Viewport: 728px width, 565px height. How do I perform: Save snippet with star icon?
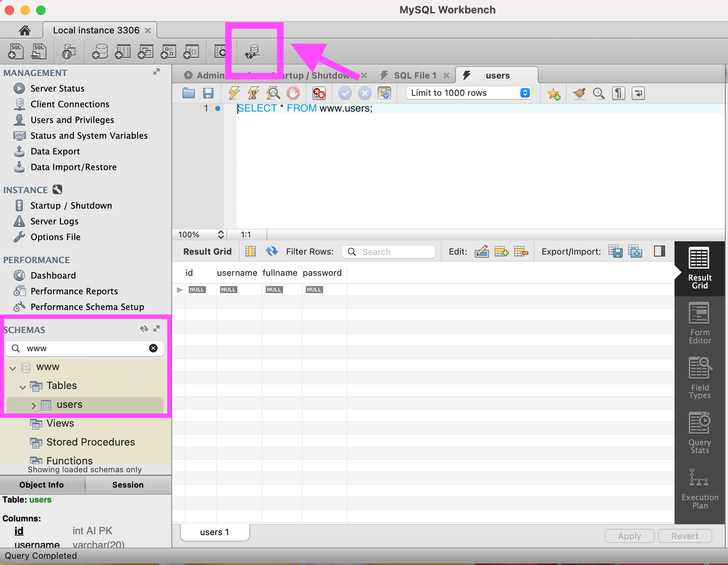click(x=554, y=94)
